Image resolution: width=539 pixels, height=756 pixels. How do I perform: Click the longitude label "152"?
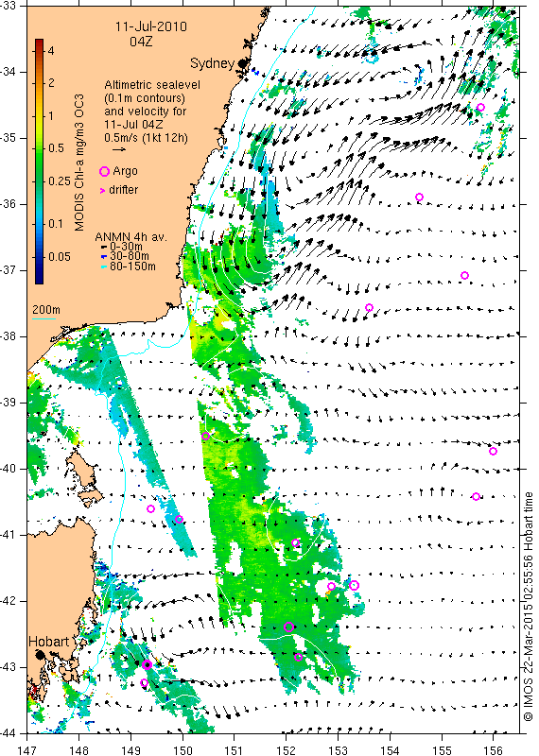(287, 750)
